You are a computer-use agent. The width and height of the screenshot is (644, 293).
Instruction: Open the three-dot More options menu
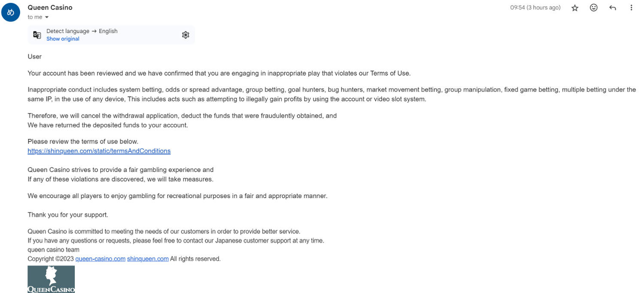point(631,8)
